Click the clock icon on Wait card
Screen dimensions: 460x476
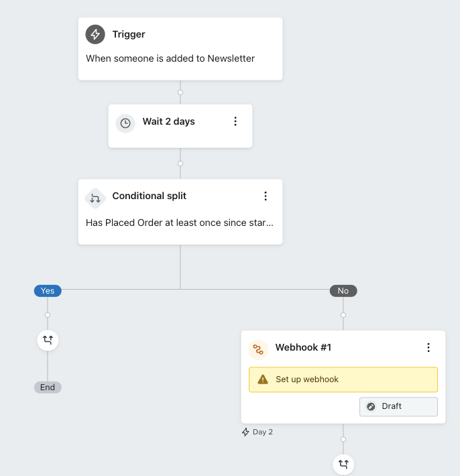click(x=125, y=123)
